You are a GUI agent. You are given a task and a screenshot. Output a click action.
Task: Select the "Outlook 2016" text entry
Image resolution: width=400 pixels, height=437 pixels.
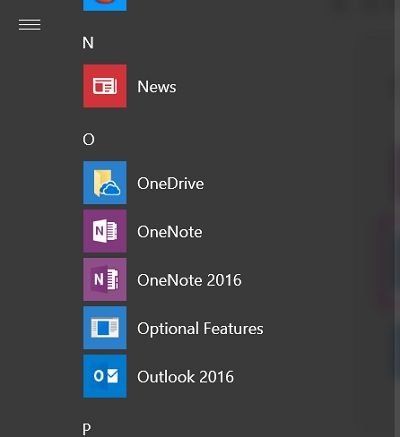[x=185, y=377]
